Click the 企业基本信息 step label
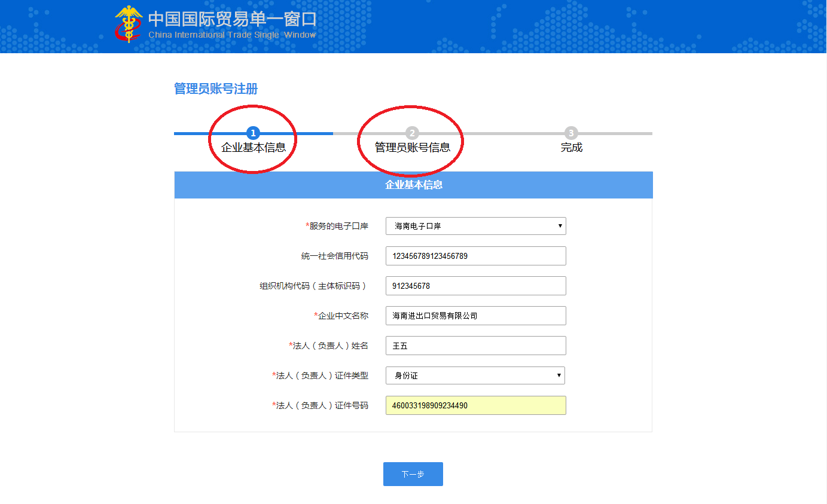 tap(252, 148)
